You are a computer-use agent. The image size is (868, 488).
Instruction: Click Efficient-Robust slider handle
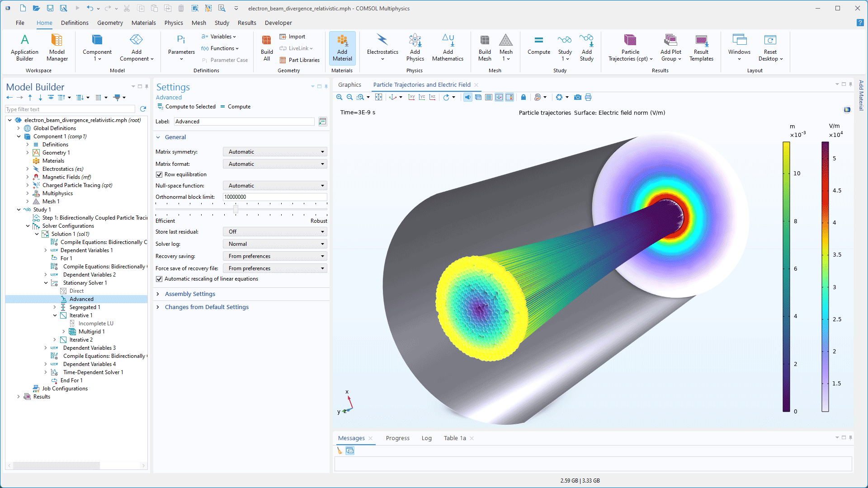tap(236, 209)
